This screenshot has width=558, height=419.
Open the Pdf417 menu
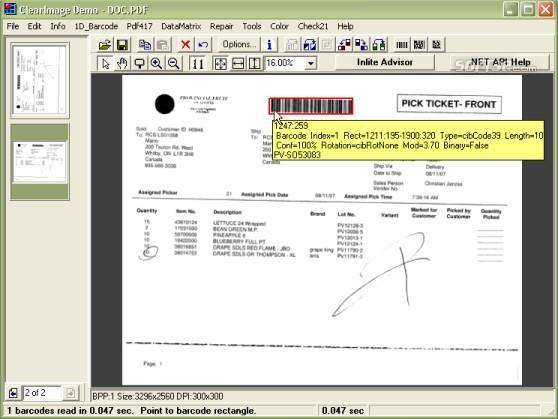[x=140, y=26]
